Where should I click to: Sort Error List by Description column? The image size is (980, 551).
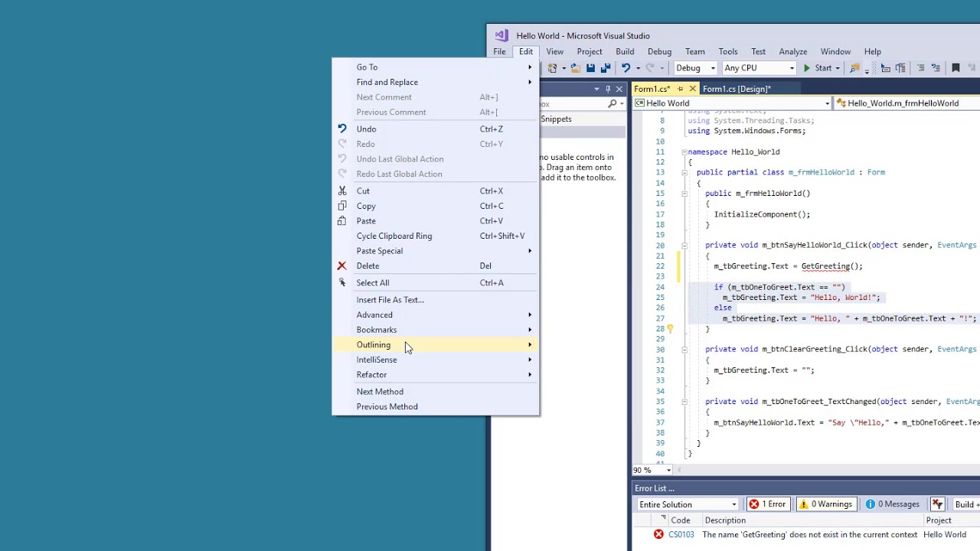pos(725,520)
